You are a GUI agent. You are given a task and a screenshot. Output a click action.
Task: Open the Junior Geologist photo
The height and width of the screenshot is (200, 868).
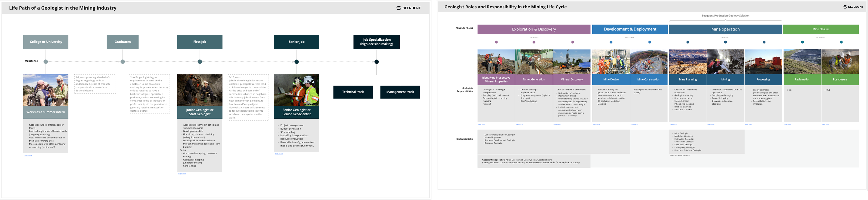point(200,90)
